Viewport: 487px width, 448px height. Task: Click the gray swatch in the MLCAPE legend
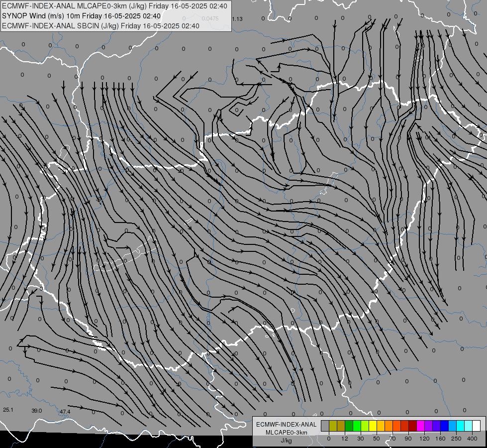point(325,426)
